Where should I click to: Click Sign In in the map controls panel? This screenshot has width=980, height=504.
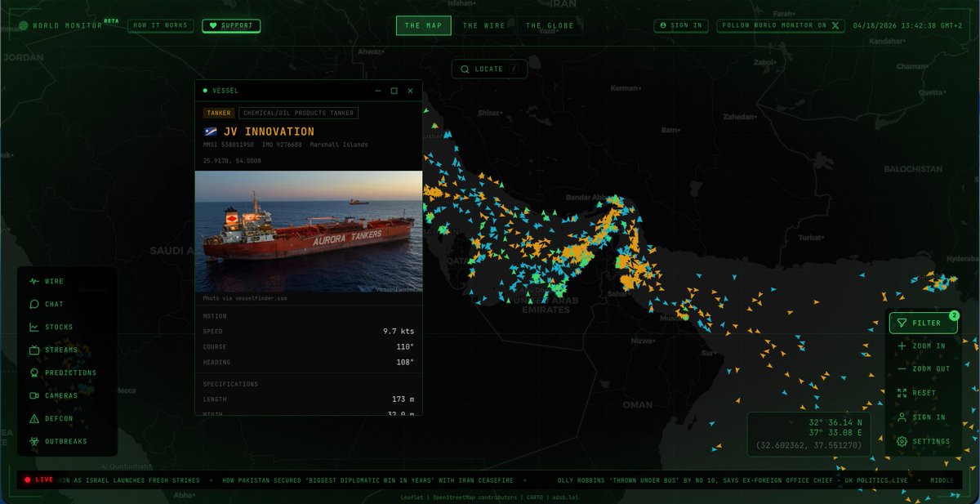click(923, 417)
